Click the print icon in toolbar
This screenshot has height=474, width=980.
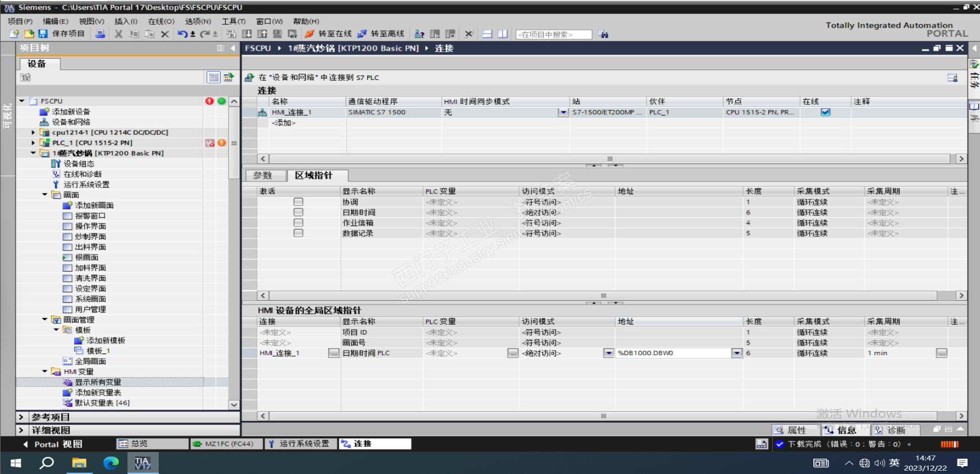click(100, 34)
